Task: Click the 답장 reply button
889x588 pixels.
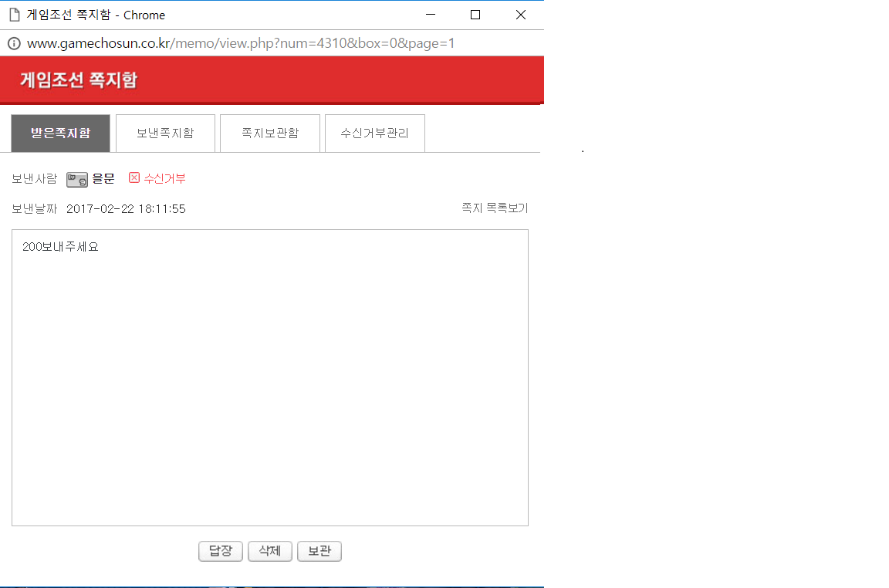Action: coord(221,551)
